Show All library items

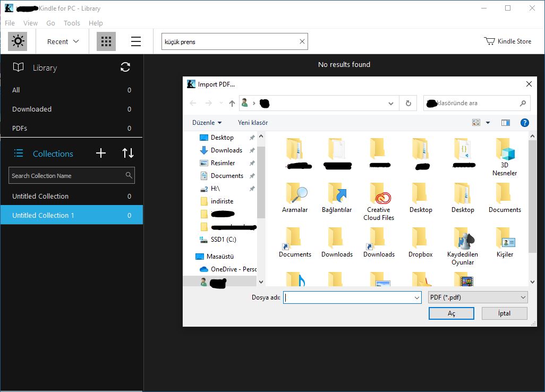pos(72,90)
